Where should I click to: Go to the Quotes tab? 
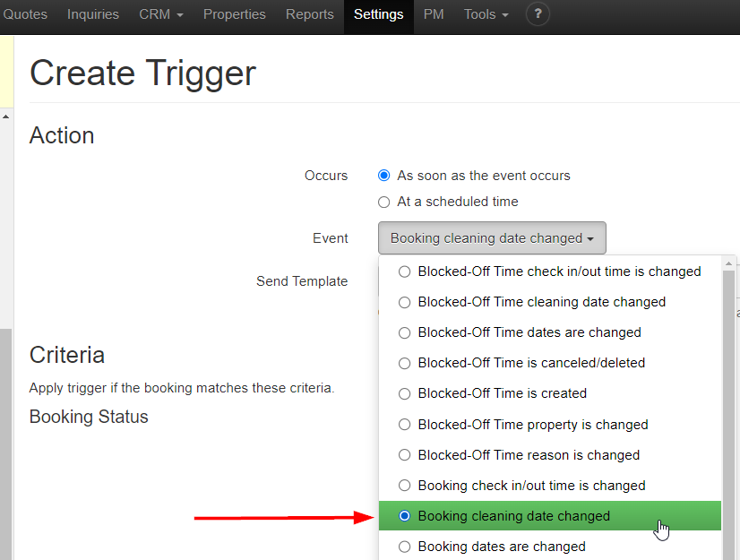point(25,14)
